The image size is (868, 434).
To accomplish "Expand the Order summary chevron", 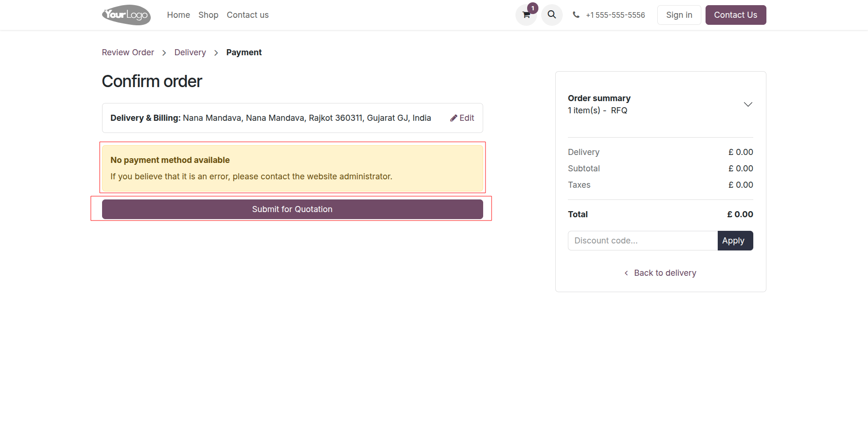I will click(x=748, y=104).
